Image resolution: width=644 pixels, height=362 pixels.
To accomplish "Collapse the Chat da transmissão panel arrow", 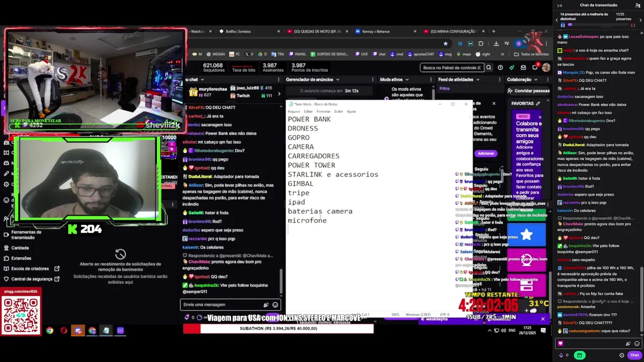I will click(559, 5).
